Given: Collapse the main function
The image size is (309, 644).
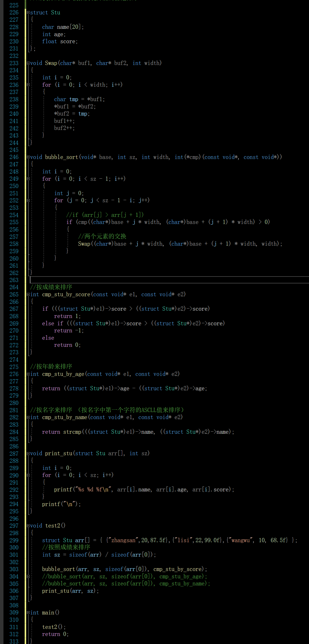Looking at the screenshot, I should 28,613.
